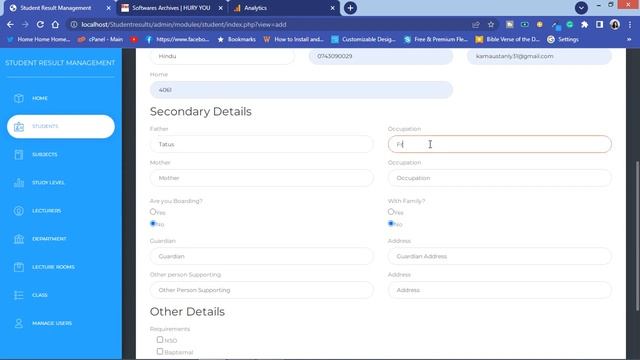Open the Settings bookmark
The width and height of the screenshot is (640, 360).
[x=563, y=40]
